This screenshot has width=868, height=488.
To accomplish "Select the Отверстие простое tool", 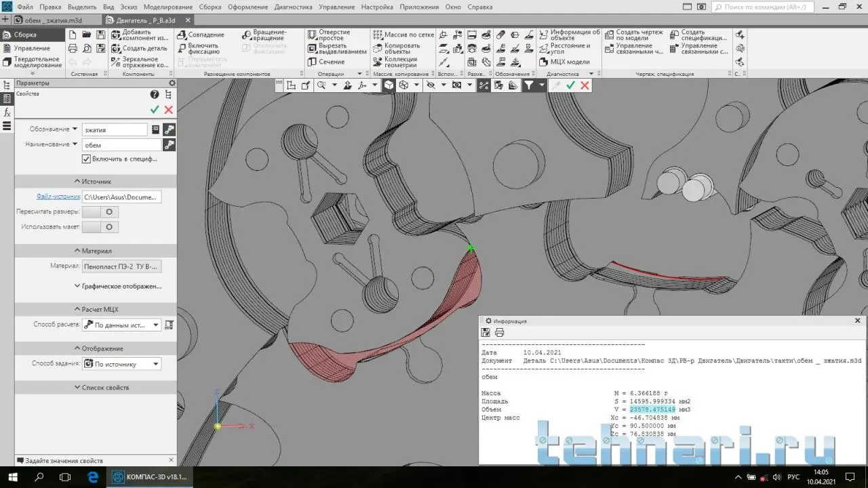I will click(330, 35).
